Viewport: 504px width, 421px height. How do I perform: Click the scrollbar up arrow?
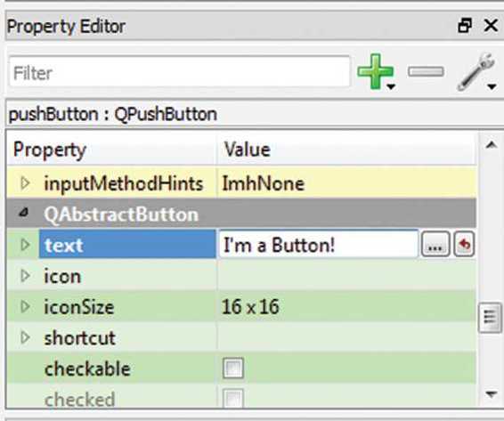point(491,145)
